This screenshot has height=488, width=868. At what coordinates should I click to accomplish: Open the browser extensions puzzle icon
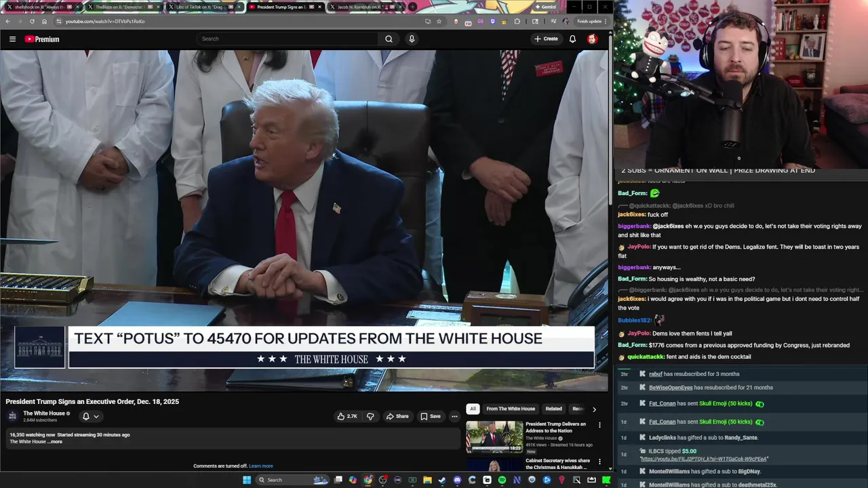point(517,21)
